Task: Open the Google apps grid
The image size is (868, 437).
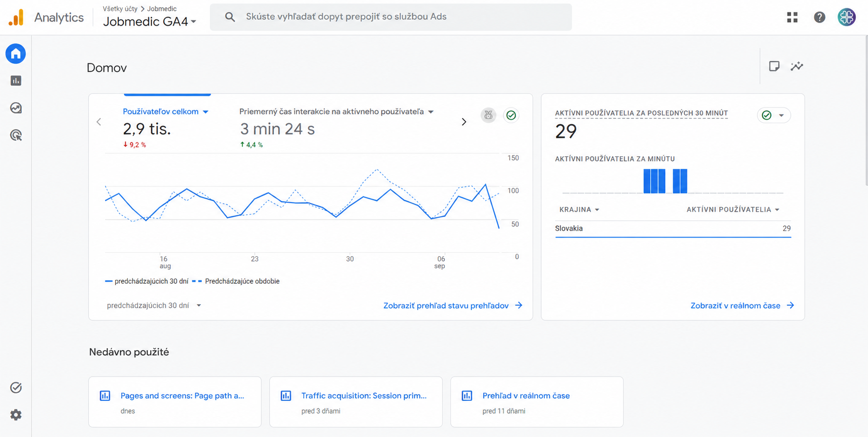Action: (x=792, y=17)
